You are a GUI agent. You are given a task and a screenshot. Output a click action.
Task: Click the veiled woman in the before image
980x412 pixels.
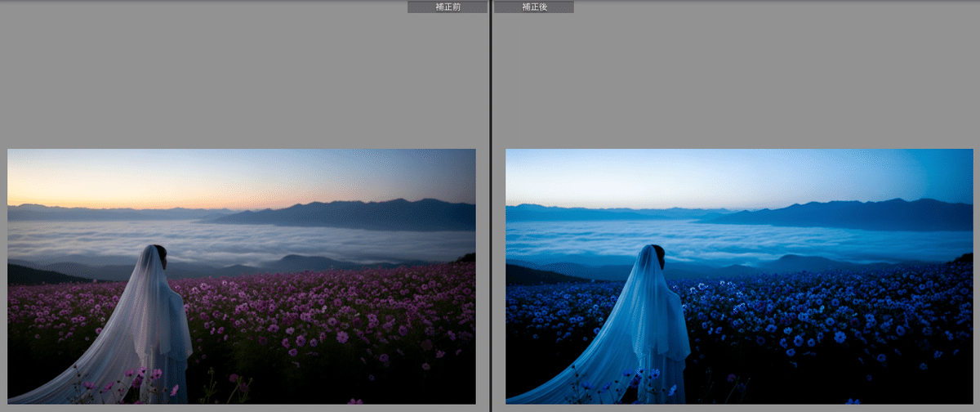coord(158,302)
